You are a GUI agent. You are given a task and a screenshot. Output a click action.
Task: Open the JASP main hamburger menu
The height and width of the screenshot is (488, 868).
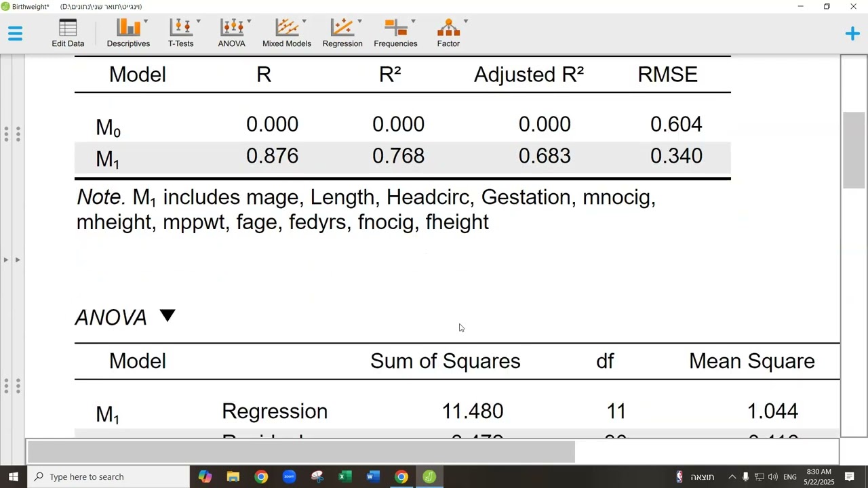pos(15,33)
